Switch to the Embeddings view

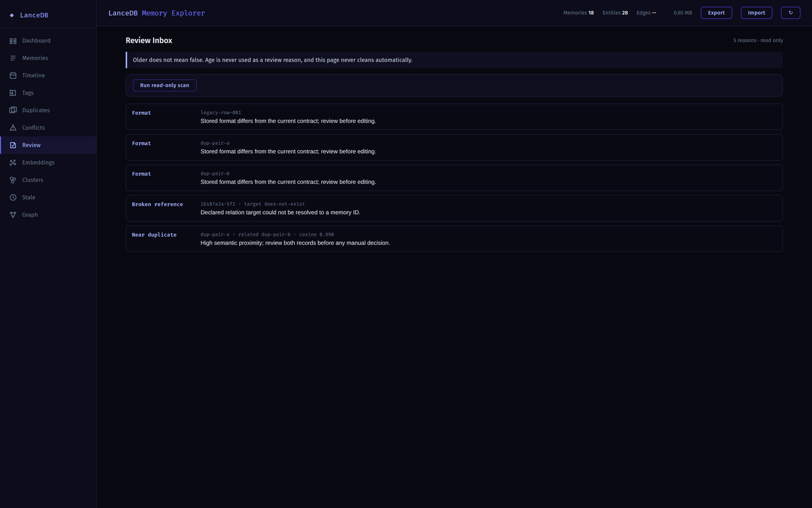(48, 163)
